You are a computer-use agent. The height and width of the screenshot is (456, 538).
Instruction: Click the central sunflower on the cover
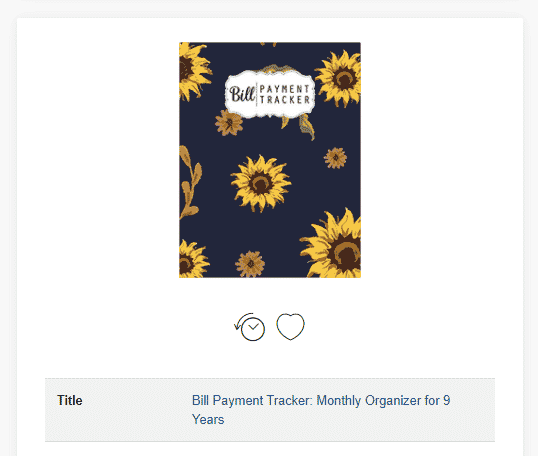pyautogui.click(x=261, y=184)
